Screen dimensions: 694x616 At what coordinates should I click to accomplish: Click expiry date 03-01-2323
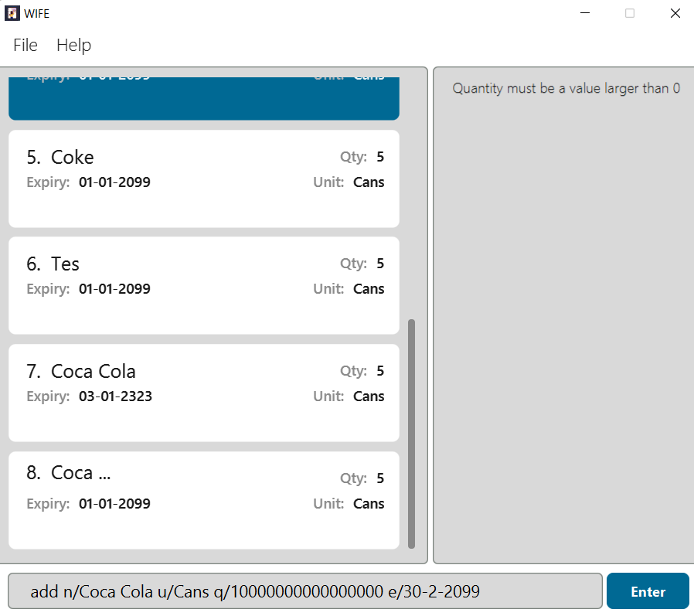pos(115,396)
